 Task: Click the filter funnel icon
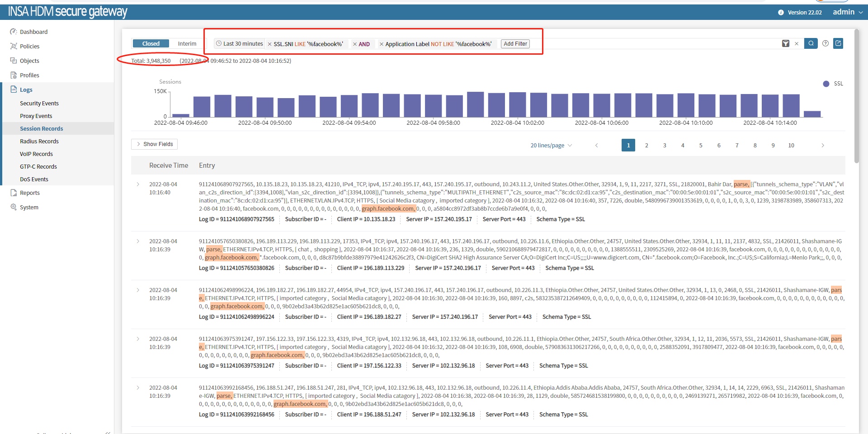click(786, 43)
